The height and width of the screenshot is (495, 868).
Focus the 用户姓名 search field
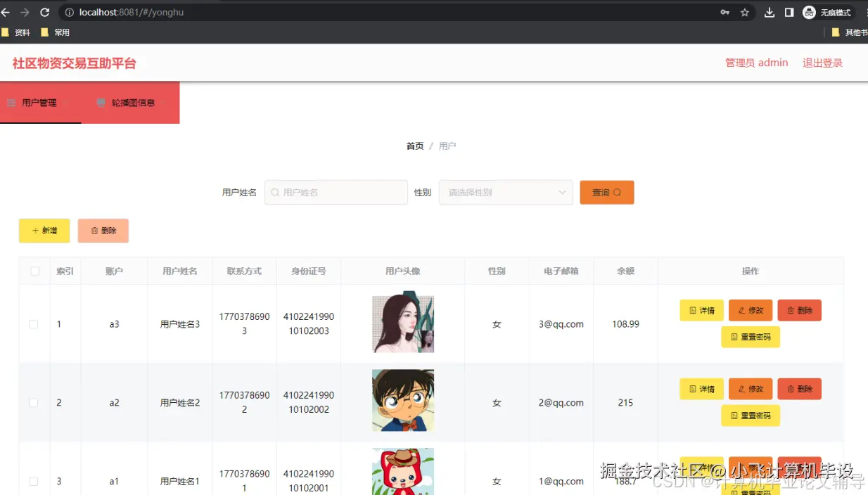click(336, 193)
